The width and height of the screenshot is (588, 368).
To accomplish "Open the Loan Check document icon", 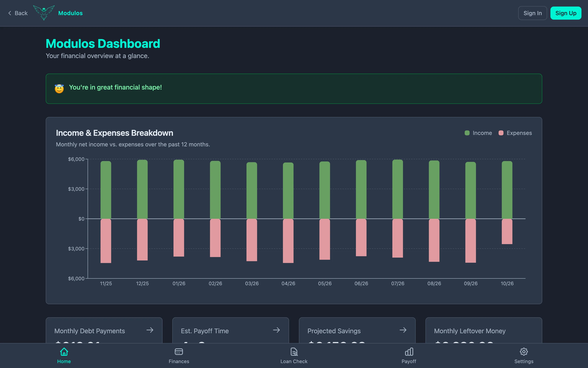I will click(x=294, y=351).
